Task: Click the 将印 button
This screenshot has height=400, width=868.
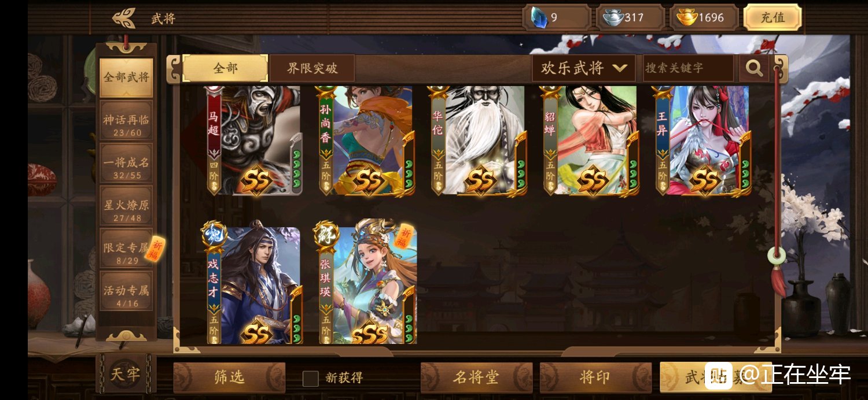Action: (595, 377)
